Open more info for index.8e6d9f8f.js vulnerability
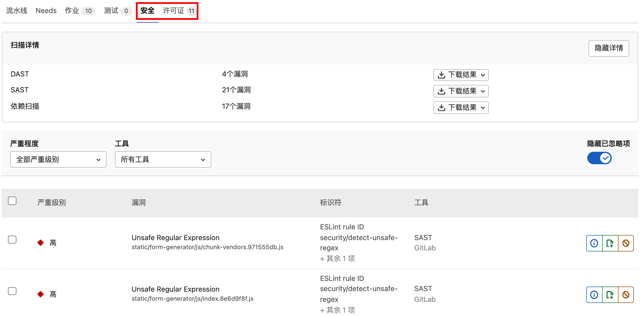The height and width of the screenshot is (316, 644). [x=594, y=295]
